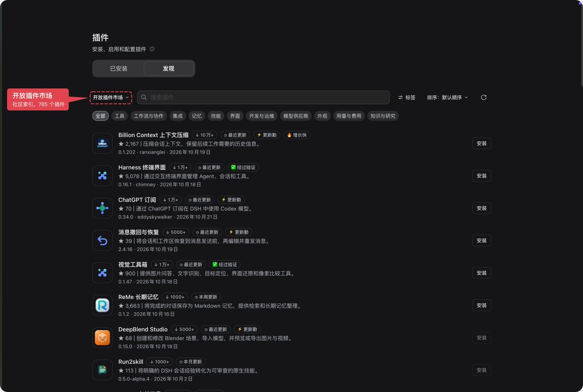This screenshot has width=583, height=392.
Task: Click the ChatGPT 订阅 plugin icon
Action: [x=102, y=208]
